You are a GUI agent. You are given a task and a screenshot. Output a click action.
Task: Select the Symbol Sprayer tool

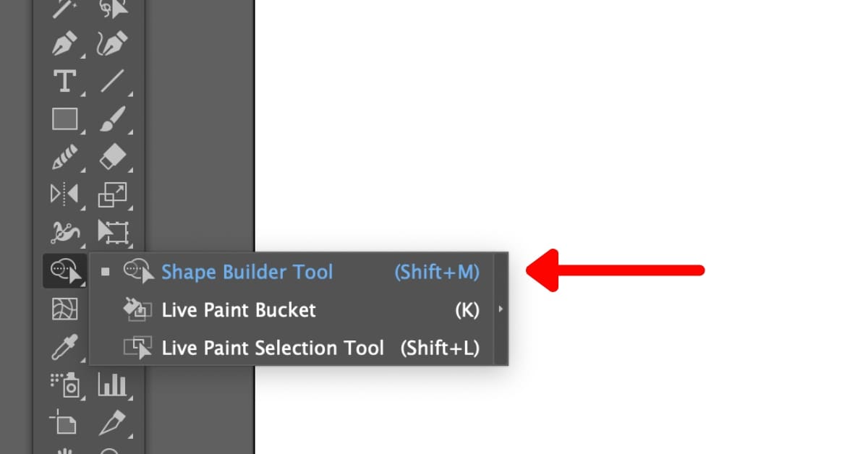[x=65, y=385]
